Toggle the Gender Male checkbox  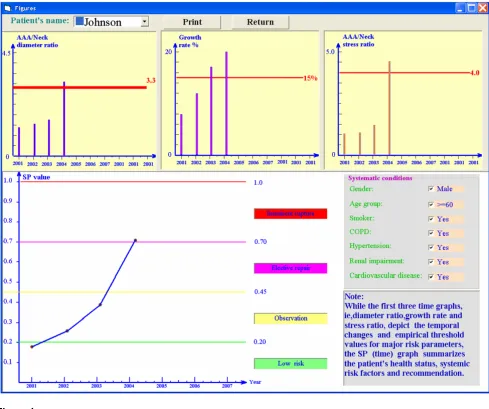pyautogui.click(x=431, y=189)
